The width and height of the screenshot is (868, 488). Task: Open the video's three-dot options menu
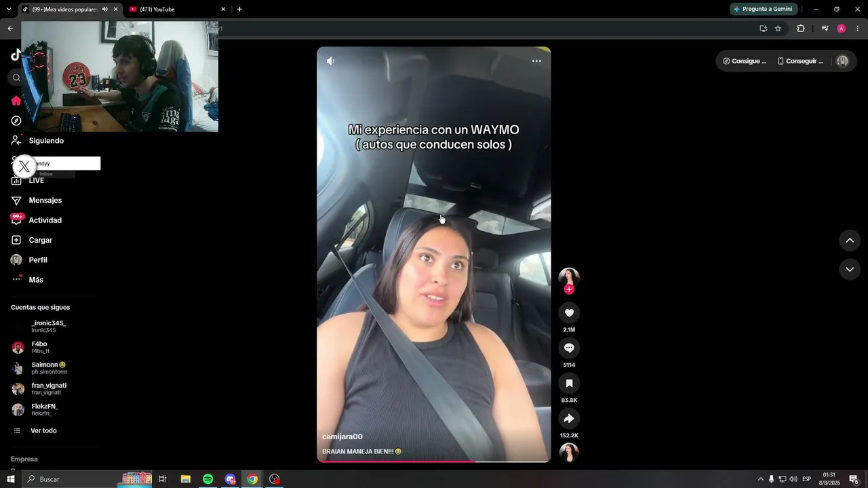pyautogui.click(x=536, y=61)
